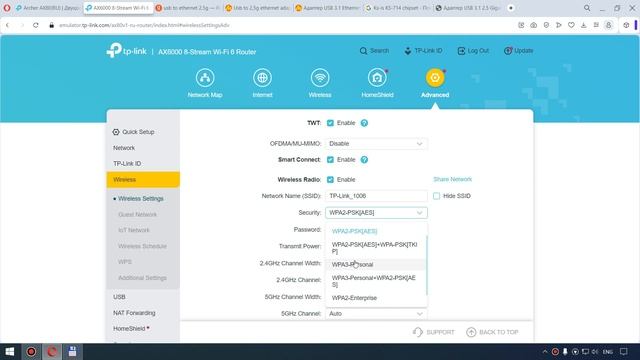Open Search in the router header
Viewport: 640px width, 360px height.
[374, 51]
